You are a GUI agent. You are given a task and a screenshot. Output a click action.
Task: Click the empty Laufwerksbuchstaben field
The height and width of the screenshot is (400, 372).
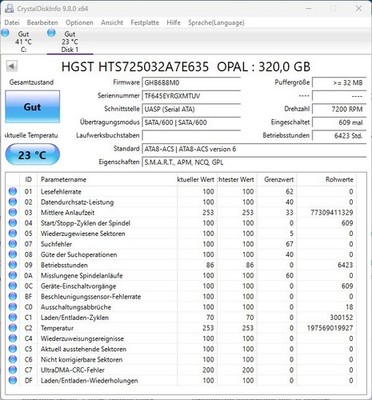click(x=191, y=135)
